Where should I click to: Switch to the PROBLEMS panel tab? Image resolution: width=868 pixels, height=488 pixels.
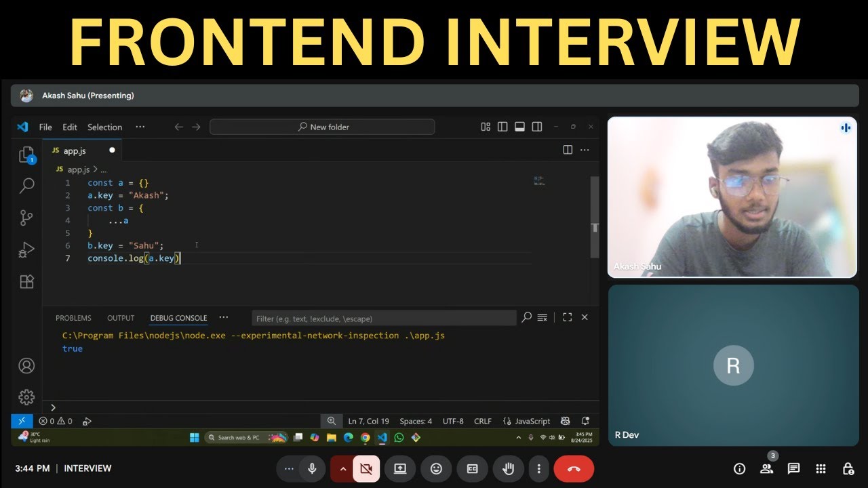pos(73,318)
